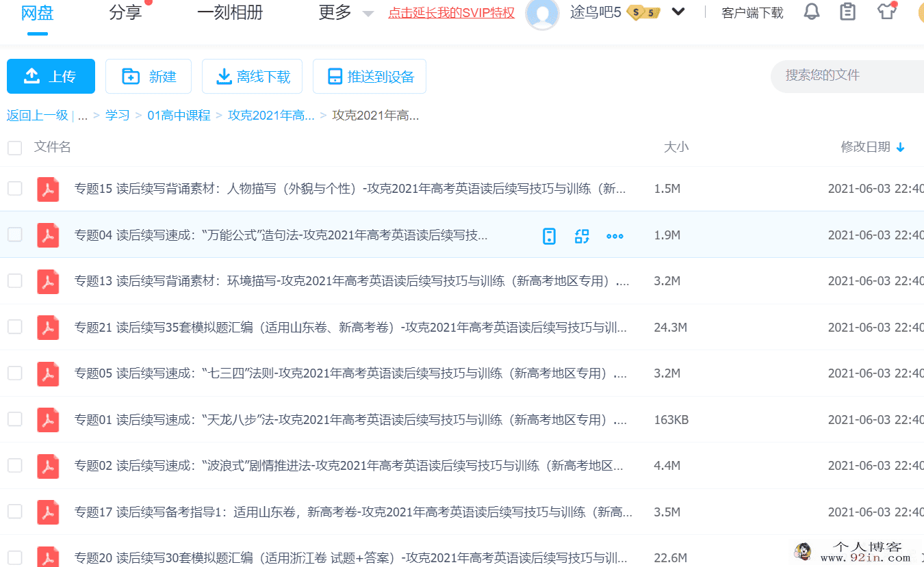This screenshot has width=924, height=567.
Task: Click the 返回上一级 link
Action: coord(38,116)
